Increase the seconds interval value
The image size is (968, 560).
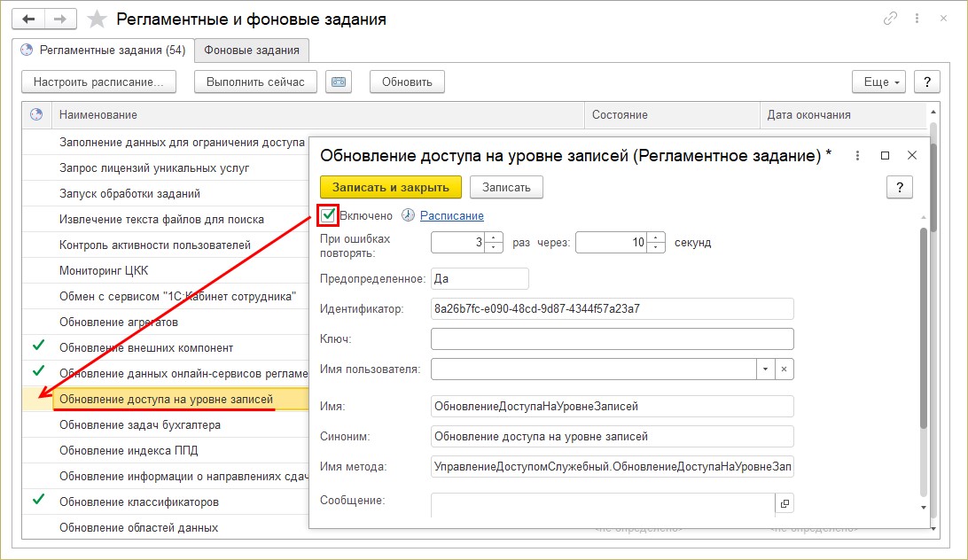656,237
